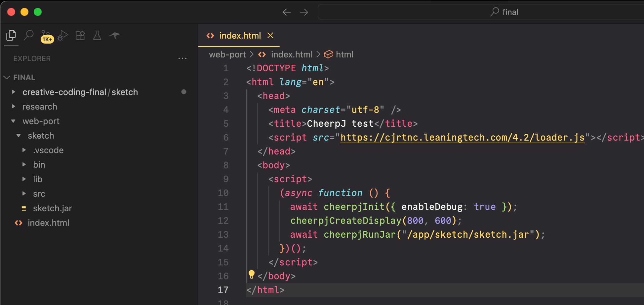Viewport: 644px width, 305px height.
Task: Expand the creative-coding-final/sketch folder
Action: [x=80, y=92]
